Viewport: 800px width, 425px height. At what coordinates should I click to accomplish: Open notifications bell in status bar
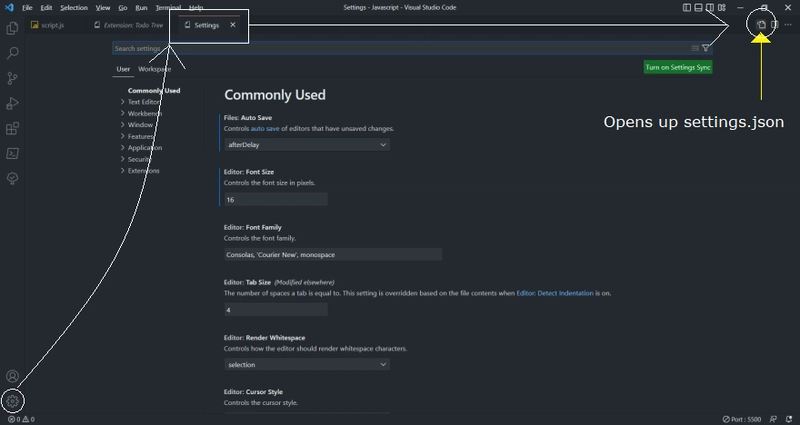pyautogui.click(x=789, y=419)
